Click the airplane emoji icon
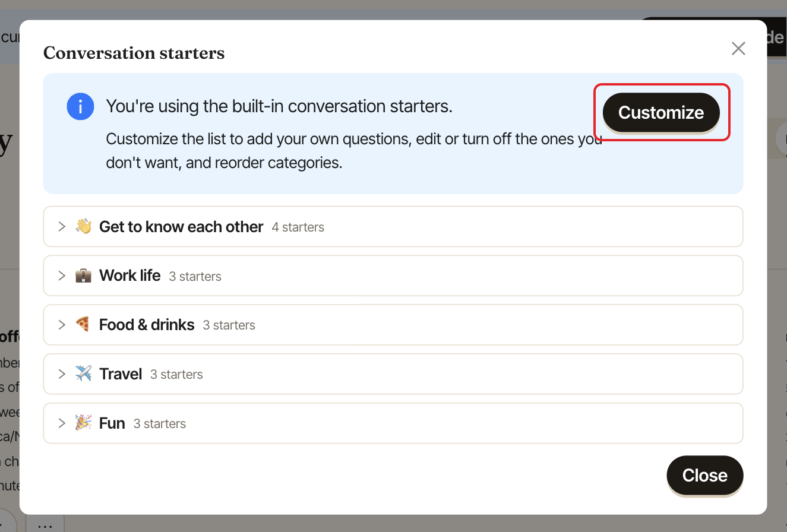Viewport: 787px width, 532px height. pyautogui.click(x=83, y=374)
